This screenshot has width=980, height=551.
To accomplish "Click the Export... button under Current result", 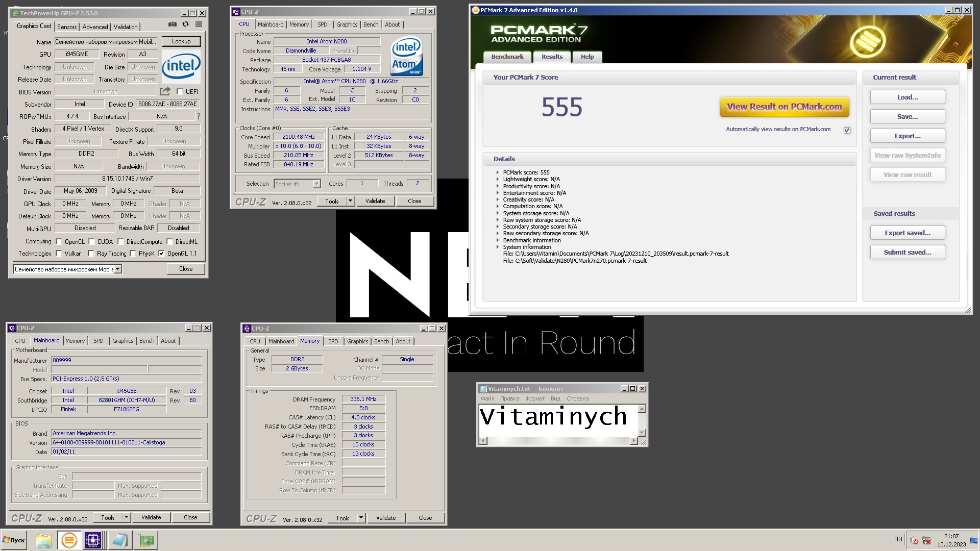I will click(908, 136).
